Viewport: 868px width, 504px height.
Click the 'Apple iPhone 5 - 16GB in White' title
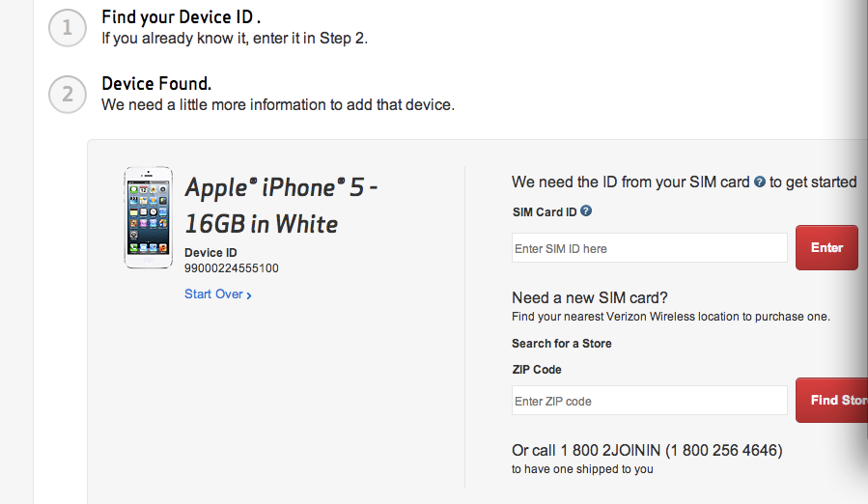(x=280, y=205)
